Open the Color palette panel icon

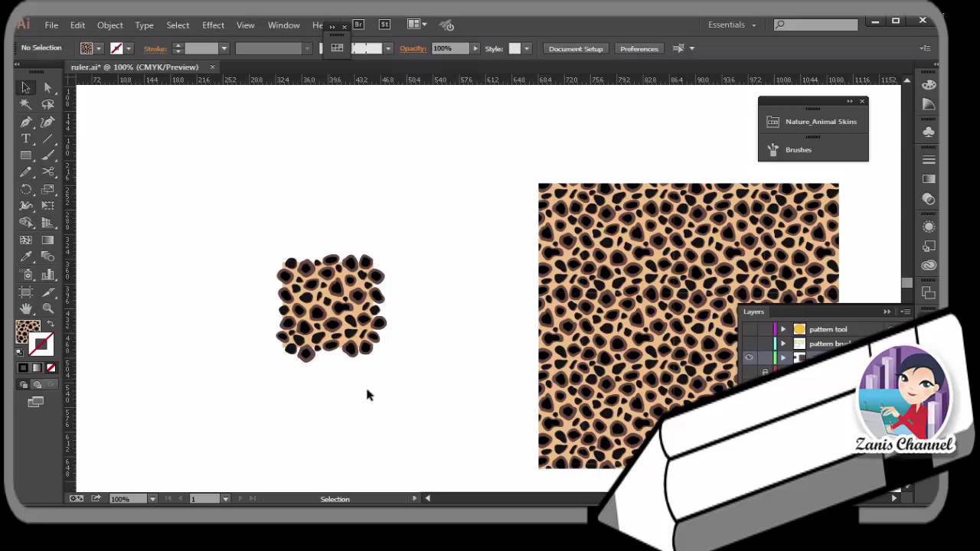tap(929, 85)
